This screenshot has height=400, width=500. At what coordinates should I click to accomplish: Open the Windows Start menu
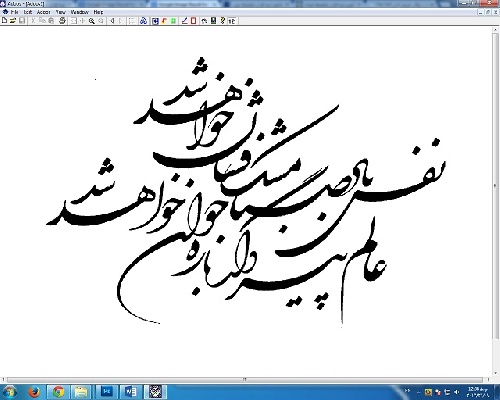(9, 392)
